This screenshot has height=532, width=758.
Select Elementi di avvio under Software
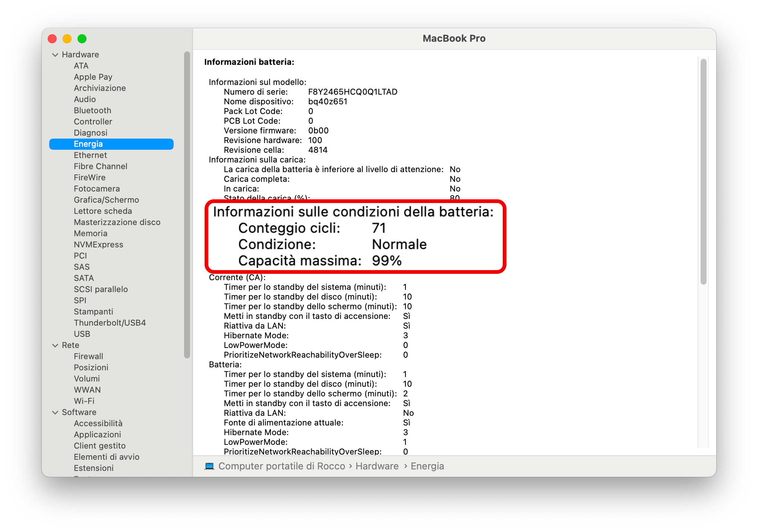[107, 457]
